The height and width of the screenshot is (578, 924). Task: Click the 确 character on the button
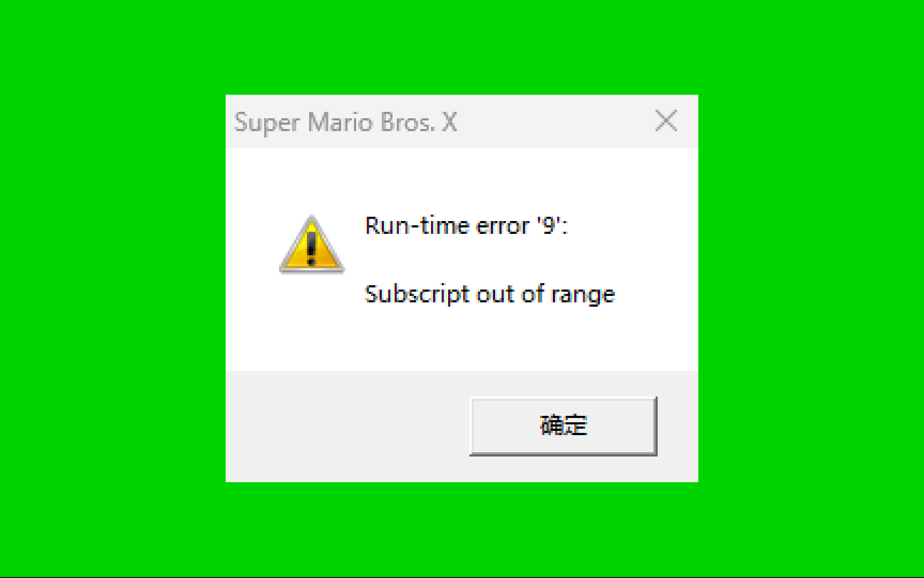coord(551,426)
